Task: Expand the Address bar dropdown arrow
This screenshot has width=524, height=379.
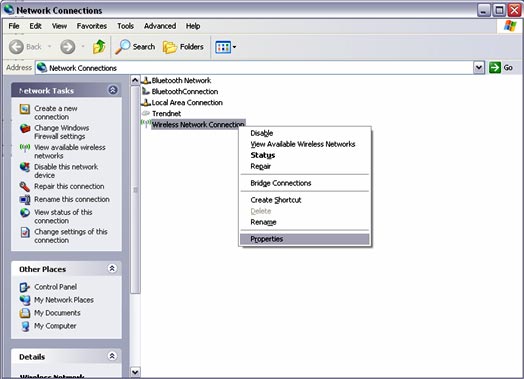Action: pos(479,68)
